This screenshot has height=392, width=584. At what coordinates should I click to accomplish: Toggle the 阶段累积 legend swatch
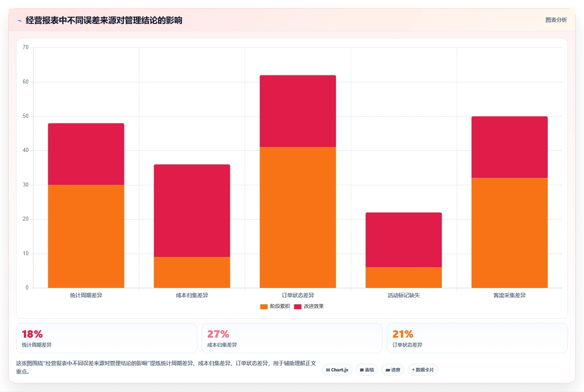click(264, 306)
